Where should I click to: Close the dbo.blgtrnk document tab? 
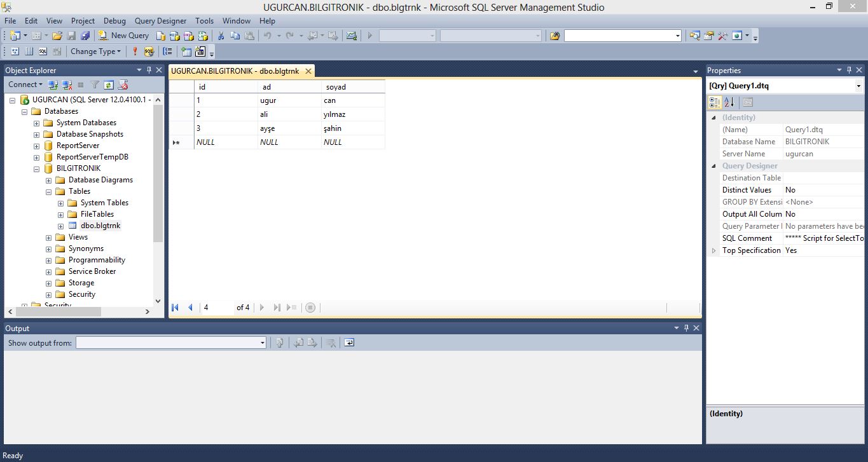(308, 71)
